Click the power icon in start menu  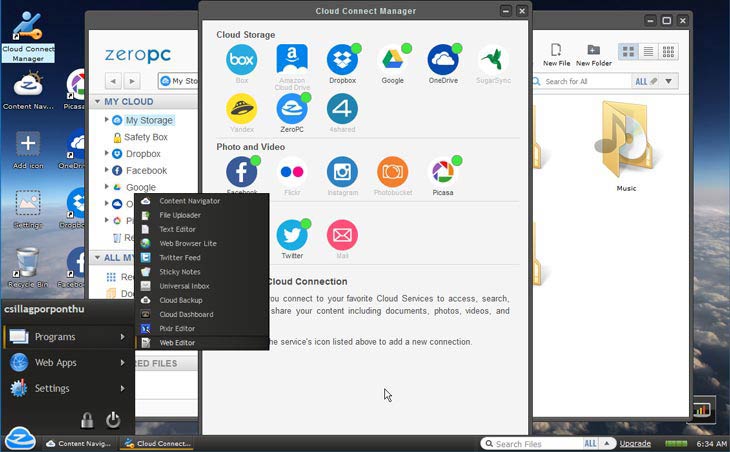pos(113,420)
